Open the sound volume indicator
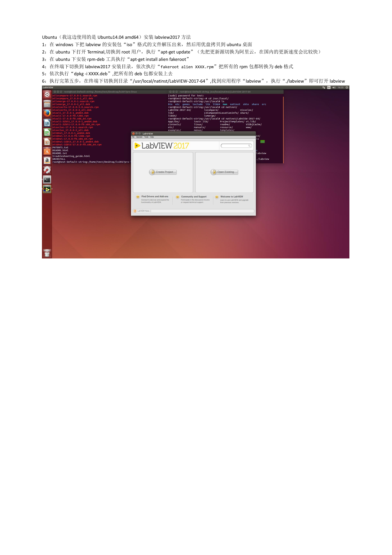392x555 pixels. point(334,87)
